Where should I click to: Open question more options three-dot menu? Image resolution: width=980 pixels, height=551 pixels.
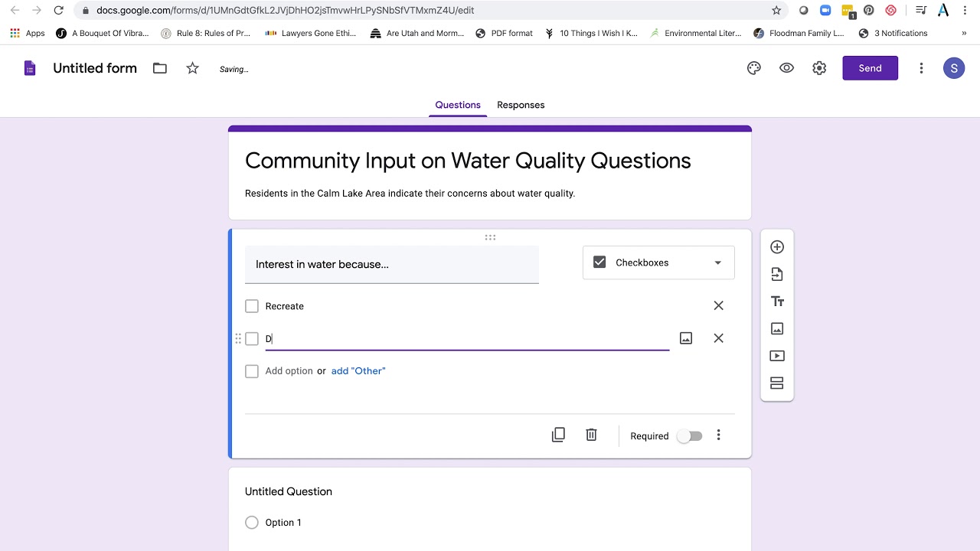718,435
